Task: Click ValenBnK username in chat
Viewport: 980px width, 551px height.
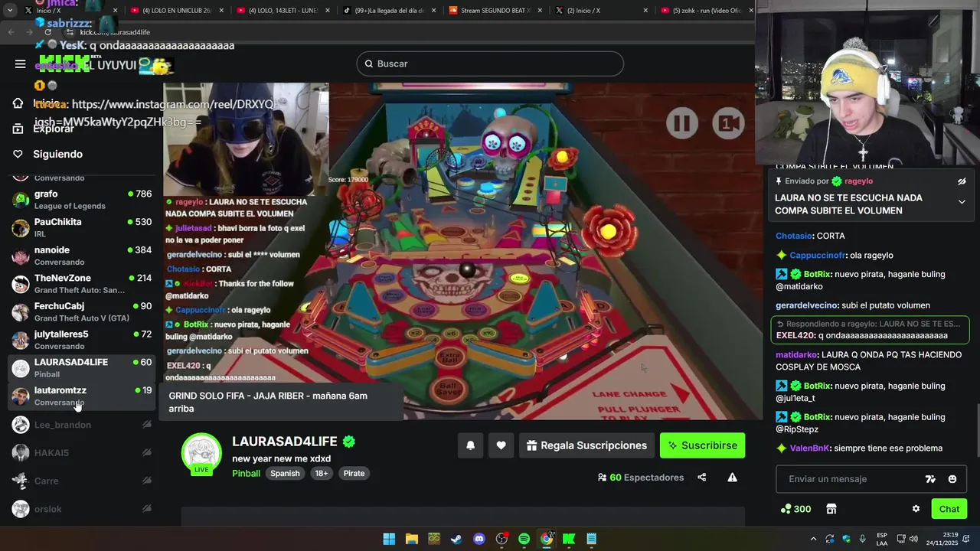Action: 810,448
